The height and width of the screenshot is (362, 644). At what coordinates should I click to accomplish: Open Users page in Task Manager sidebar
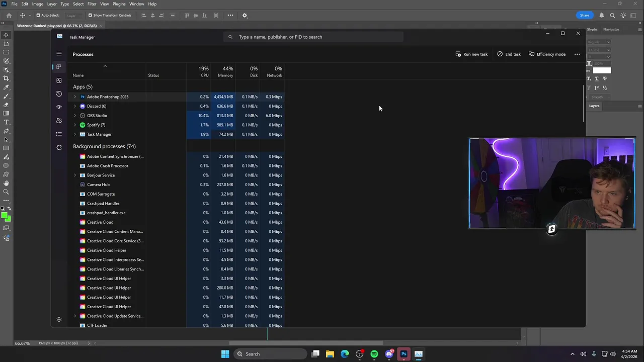[59, 121]
